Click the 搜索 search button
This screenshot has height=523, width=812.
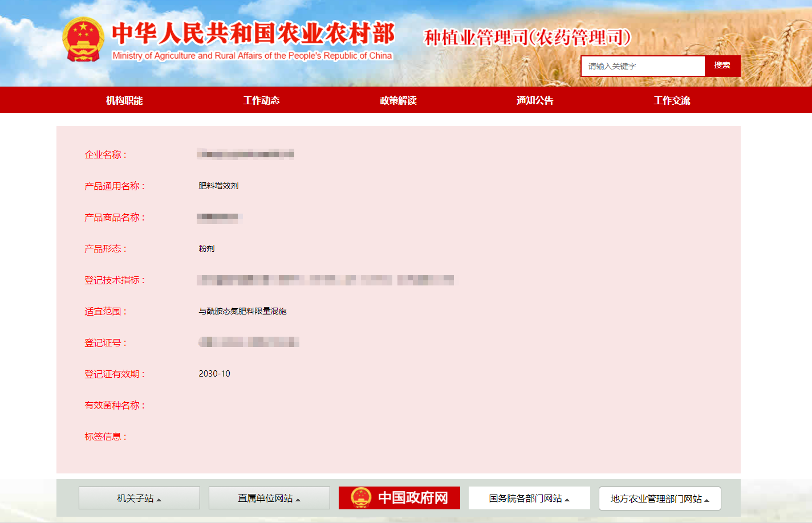coord(722,66)
